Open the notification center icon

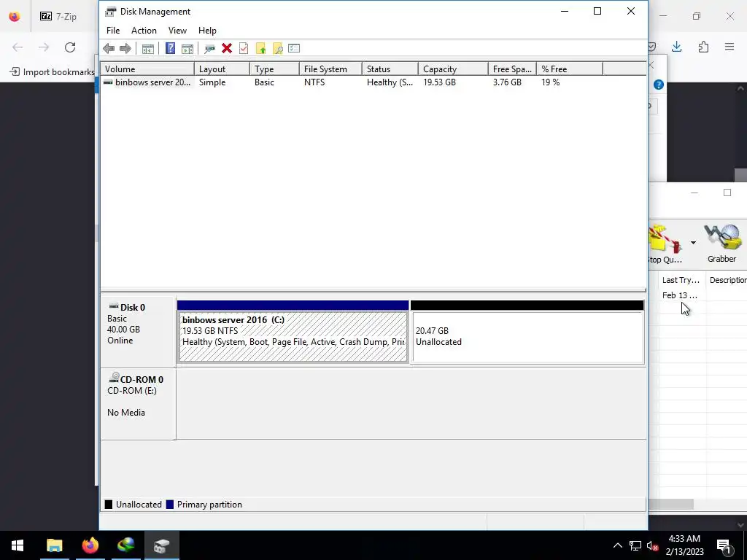[x=724, y=546]
